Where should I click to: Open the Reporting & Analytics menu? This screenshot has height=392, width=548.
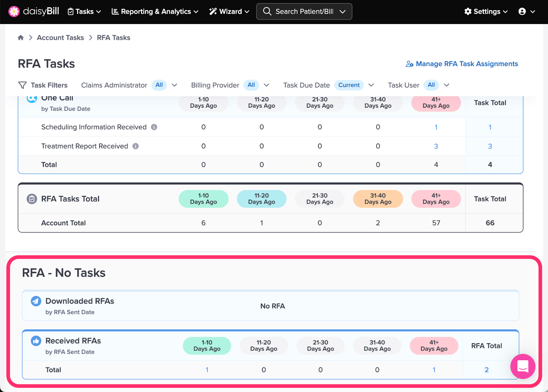click(x=155, y=12)
